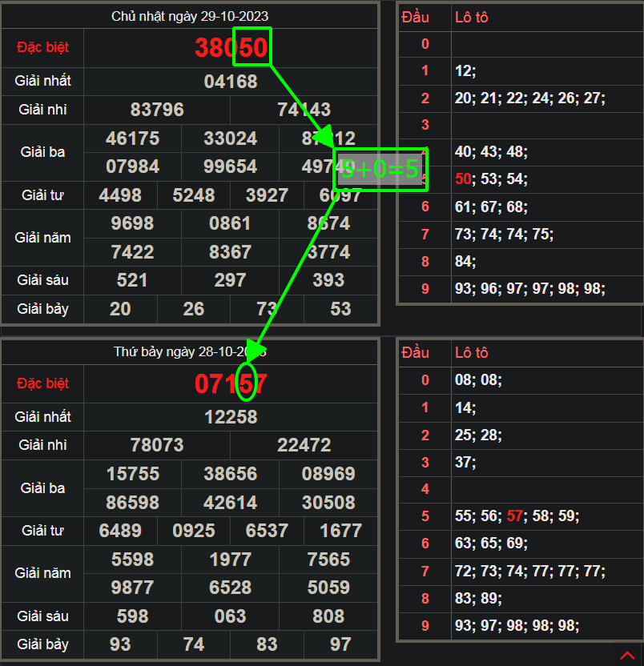Click Giải nhì number 83796

[x=157, y=110]
